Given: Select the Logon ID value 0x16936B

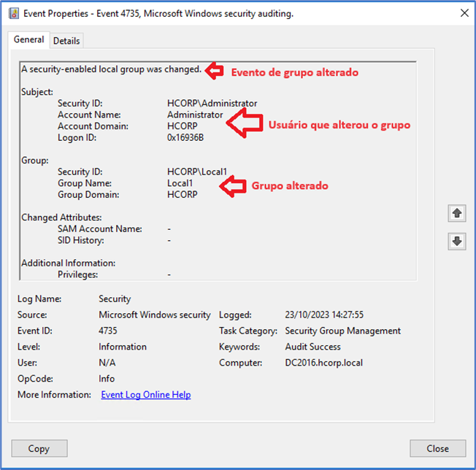Looking at the screenshot, I should click(185, 137).
